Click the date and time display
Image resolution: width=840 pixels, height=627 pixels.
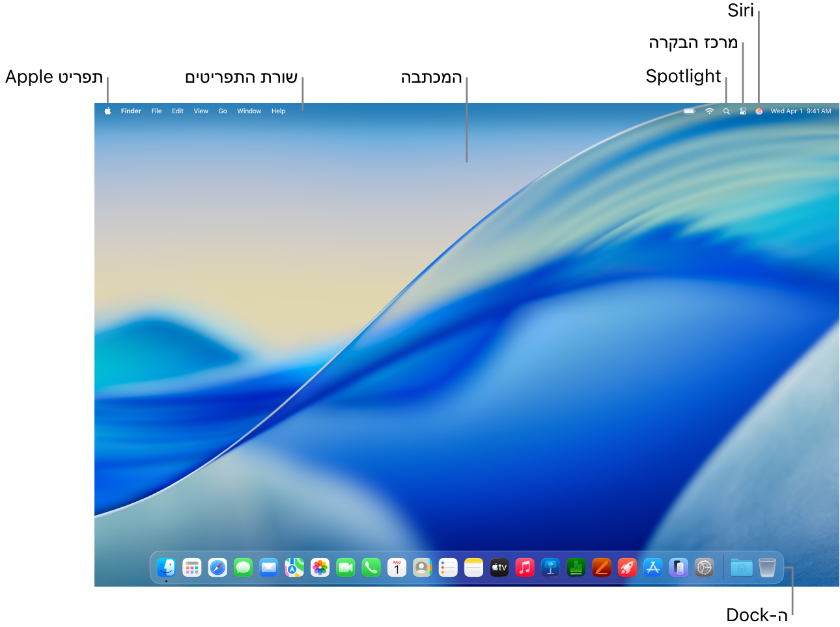800,111
